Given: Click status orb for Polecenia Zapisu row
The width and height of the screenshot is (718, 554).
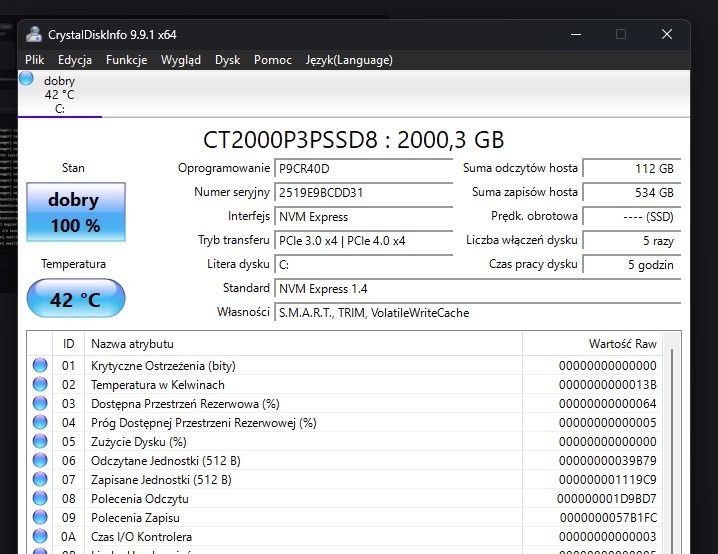Looking at the screenshot, I should pyautogui.click(x=40, y=517).
